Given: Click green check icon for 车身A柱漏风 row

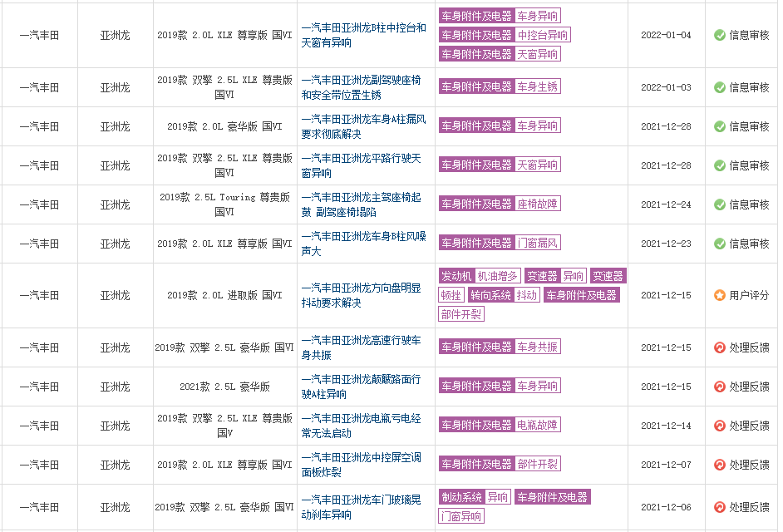Looking at the screenshot, I should tap(719, 126).
